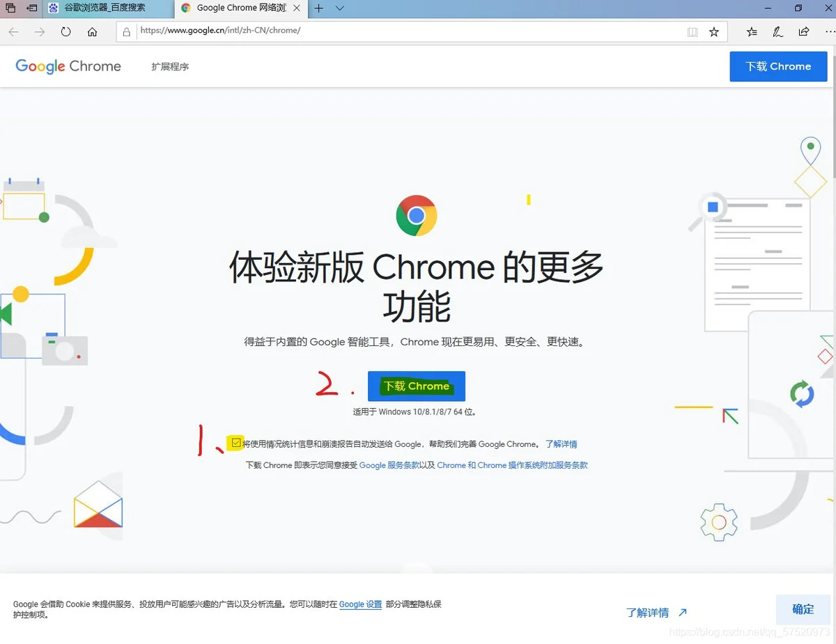Open the favorites hub panel

click(752, 32)
